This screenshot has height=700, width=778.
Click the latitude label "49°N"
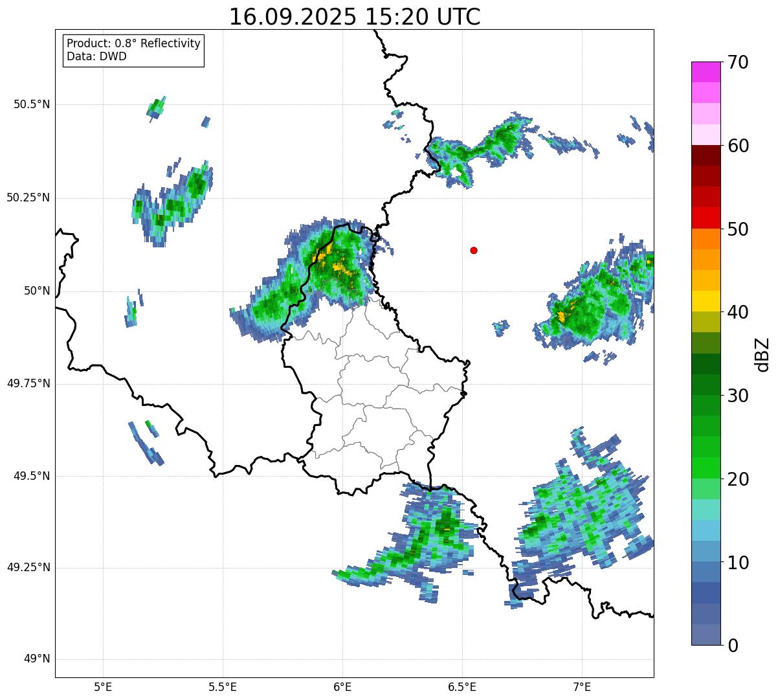point(38,659)
